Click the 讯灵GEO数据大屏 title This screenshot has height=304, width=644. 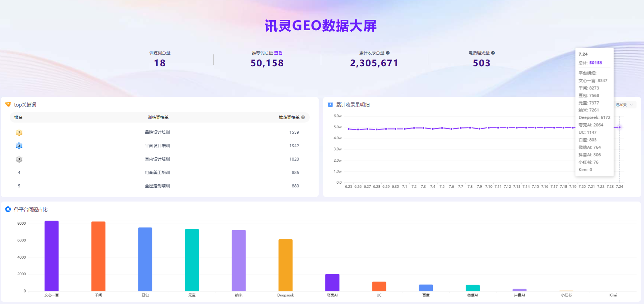321,26
